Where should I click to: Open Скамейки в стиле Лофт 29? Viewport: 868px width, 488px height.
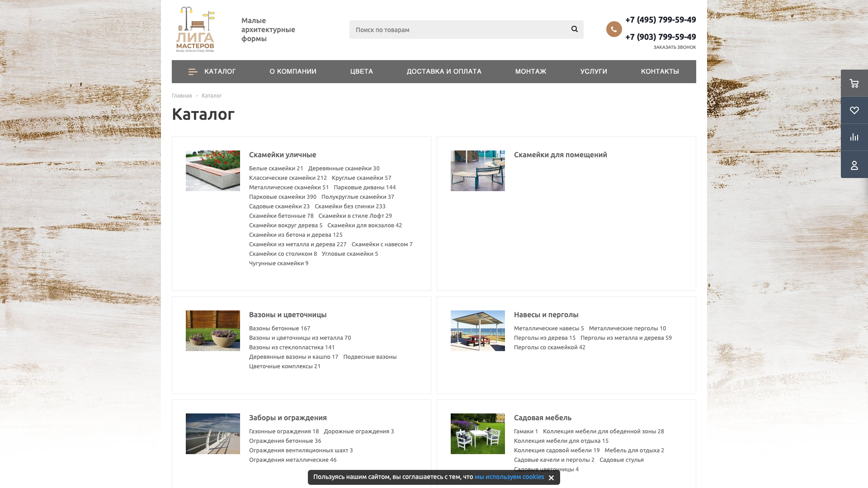355,216
